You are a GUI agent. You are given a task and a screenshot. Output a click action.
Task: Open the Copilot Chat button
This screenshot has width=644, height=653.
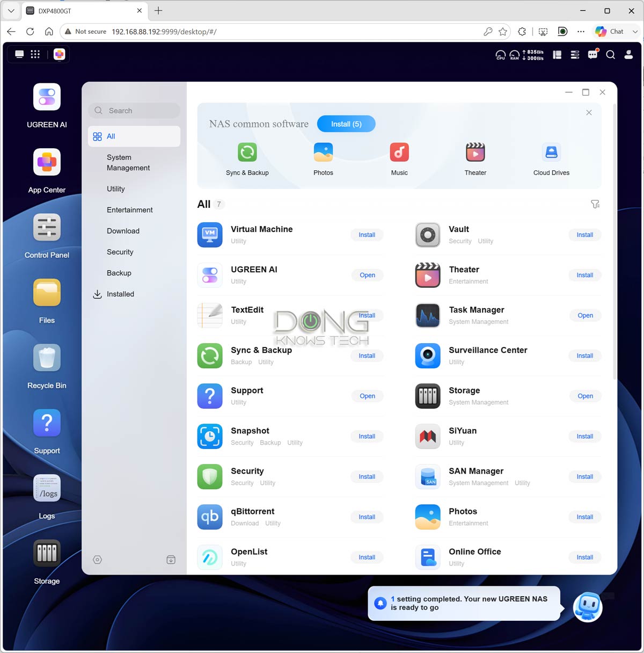(x=610, y=32)
